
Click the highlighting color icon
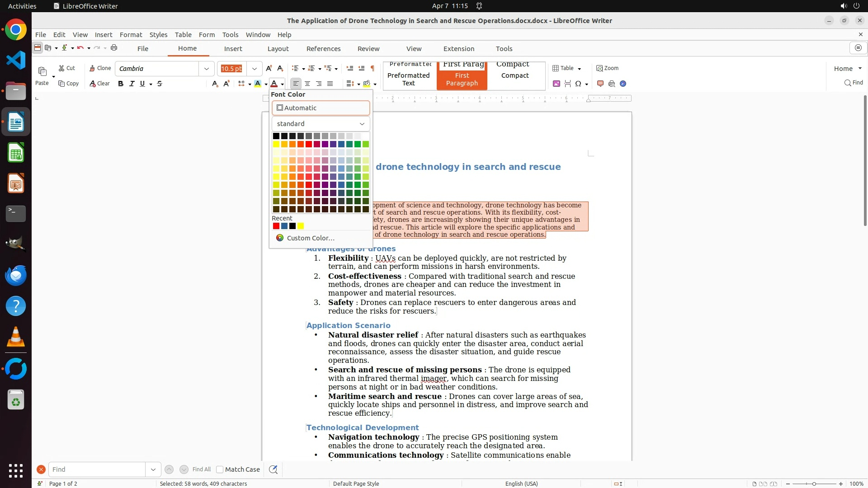(258, 84)
